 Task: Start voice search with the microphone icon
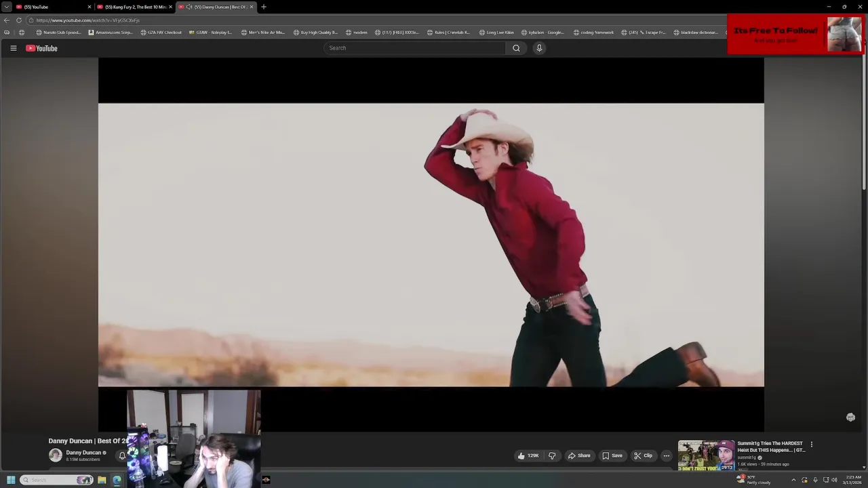[x=539, y=48]
